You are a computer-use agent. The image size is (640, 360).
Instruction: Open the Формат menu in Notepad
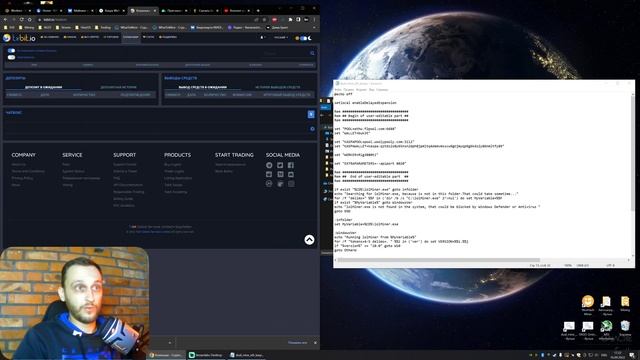[361, 89]
